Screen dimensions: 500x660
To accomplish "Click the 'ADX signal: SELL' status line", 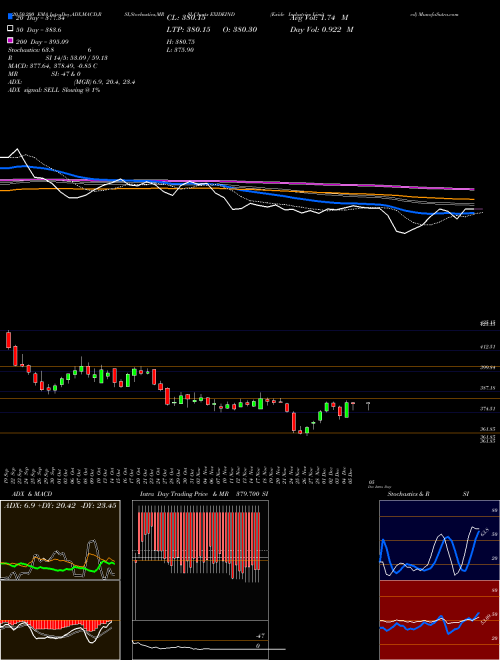I will tap(54, 90).
